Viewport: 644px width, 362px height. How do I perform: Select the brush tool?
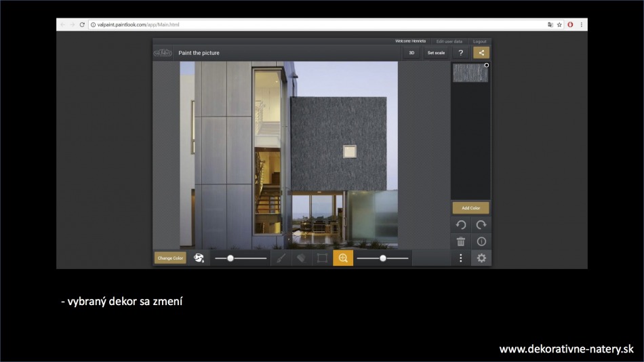281,258
